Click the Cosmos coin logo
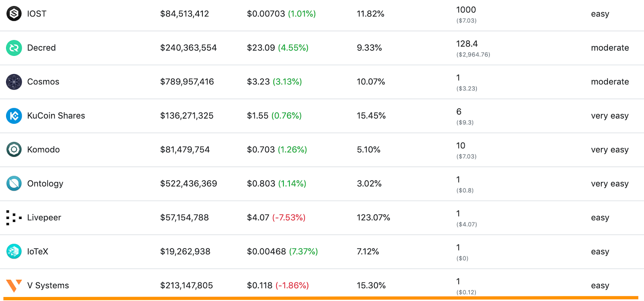 click(14, 82)
